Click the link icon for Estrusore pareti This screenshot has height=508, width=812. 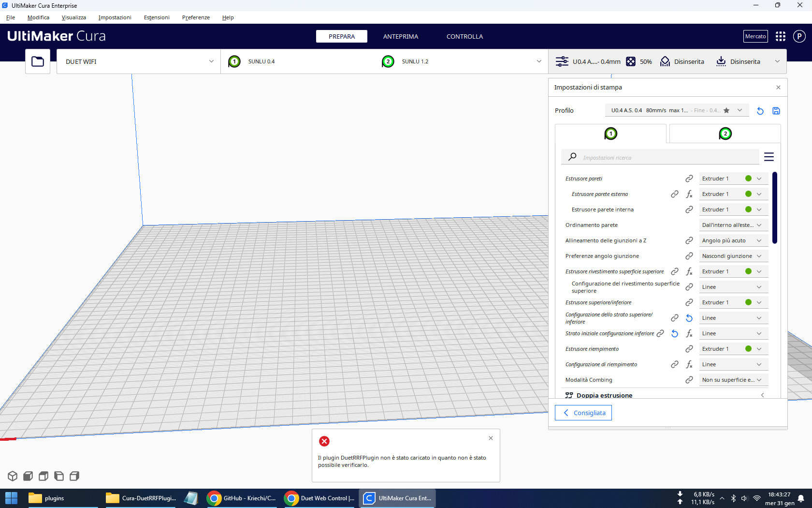click(689, 179)
